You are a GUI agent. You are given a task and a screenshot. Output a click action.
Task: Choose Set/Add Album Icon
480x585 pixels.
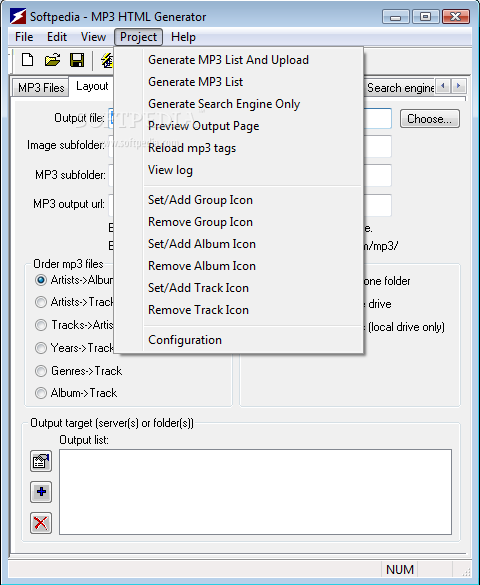coord(239,244)
